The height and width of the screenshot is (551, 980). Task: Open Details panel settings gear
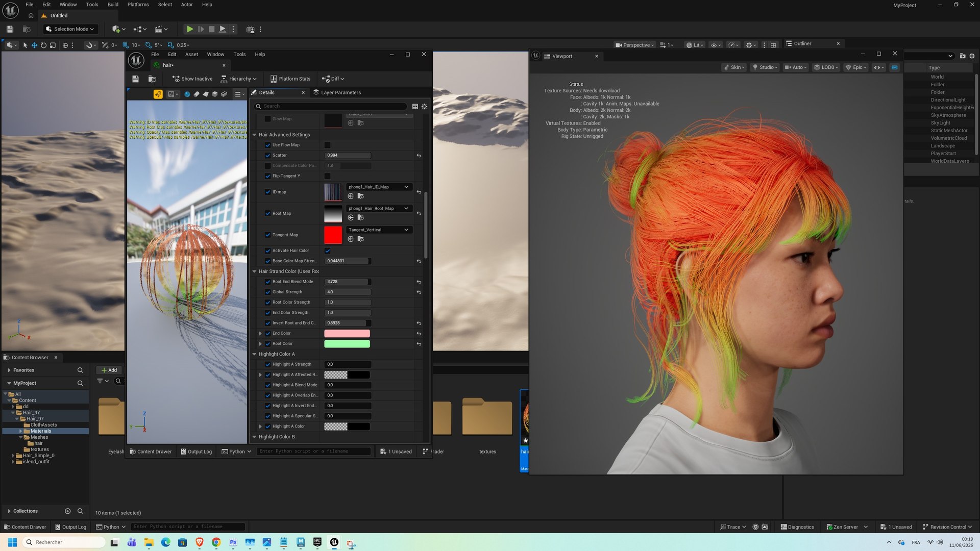(x=424, y=106)
